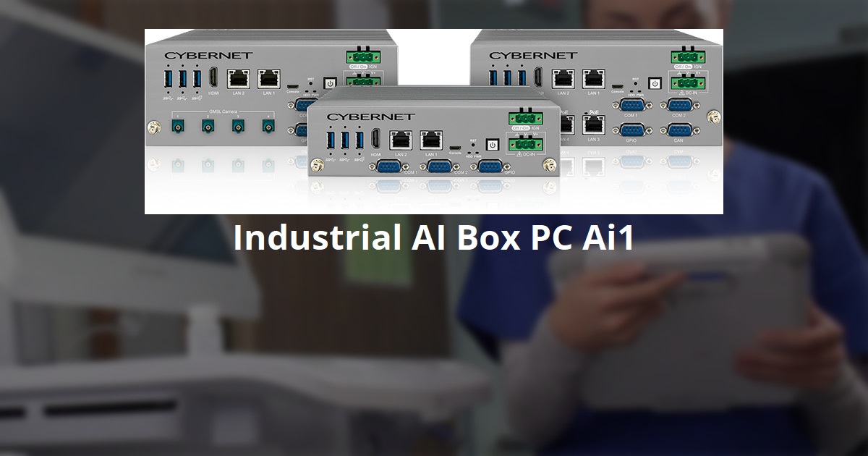
Task: Click the PWR status LED indicator
Action: tap(477, 153)
